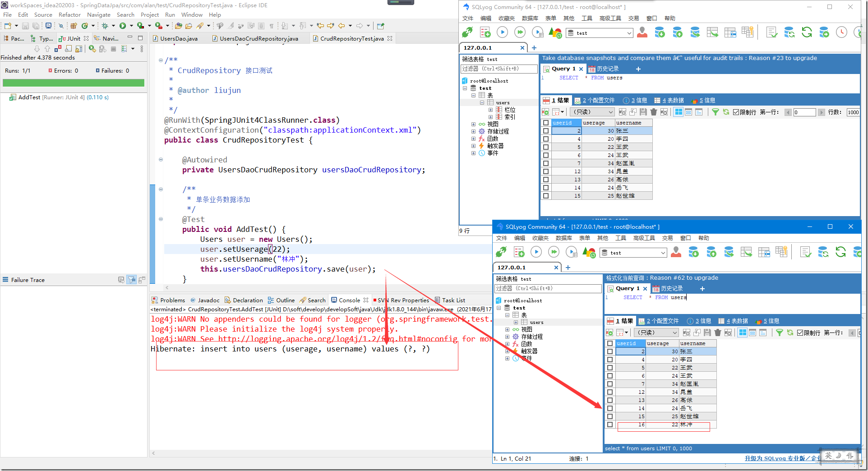868x471 pixels.
Task: Add new connection tab plus in back SQLyog
Action: [534, 48]
